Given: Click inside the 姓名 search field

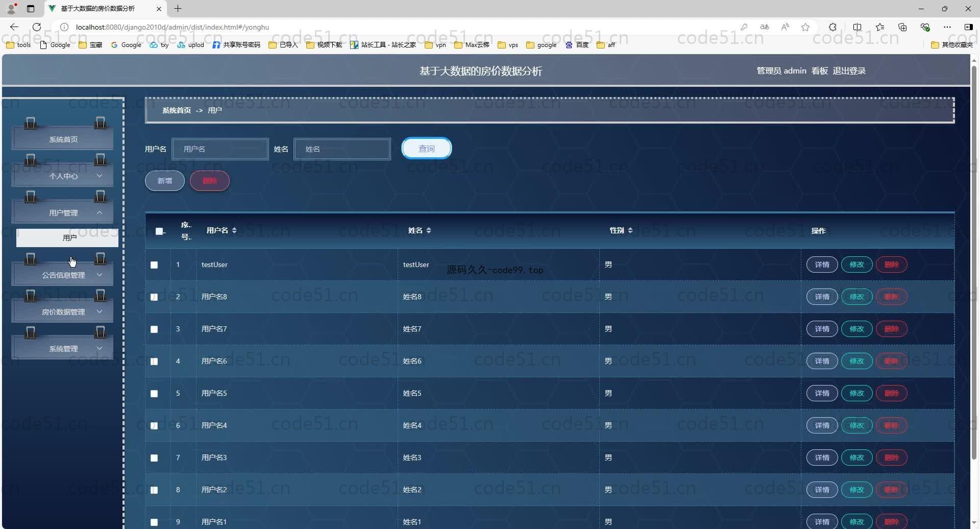Looking at the screenshot, I should 342,149.
